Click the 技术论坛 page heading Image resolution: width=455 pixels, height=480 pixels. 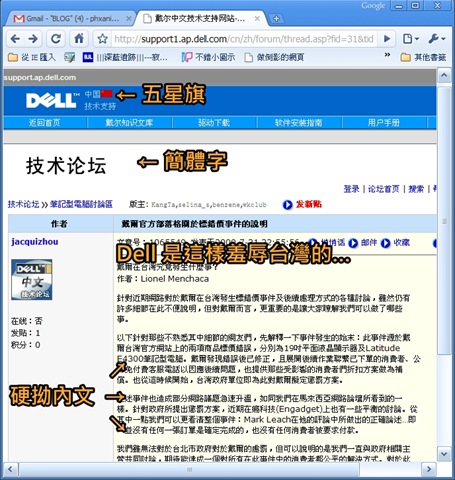(66, 166)
